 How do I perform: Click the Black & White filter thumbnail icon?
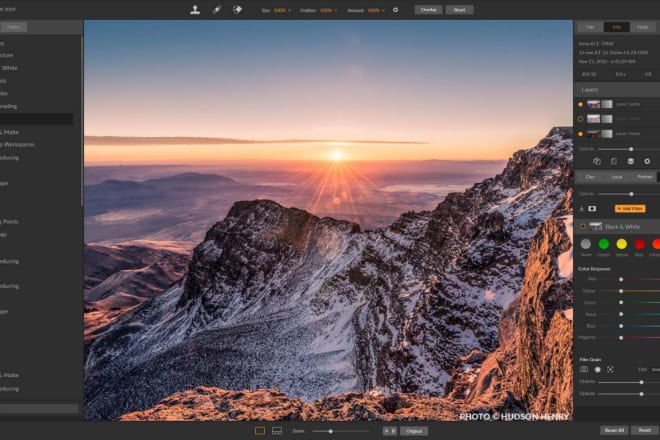596,227
